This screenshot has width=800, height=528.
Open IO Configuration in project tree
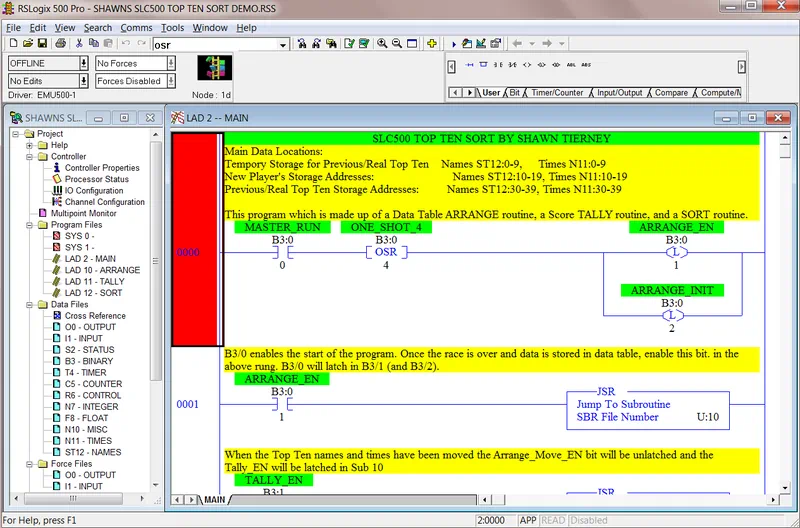(94, 191)
